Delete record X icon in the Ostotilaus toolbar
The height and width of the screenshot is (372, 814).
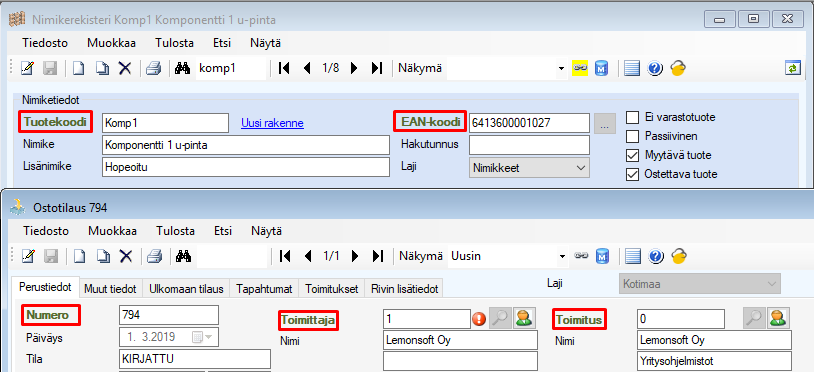125,255
